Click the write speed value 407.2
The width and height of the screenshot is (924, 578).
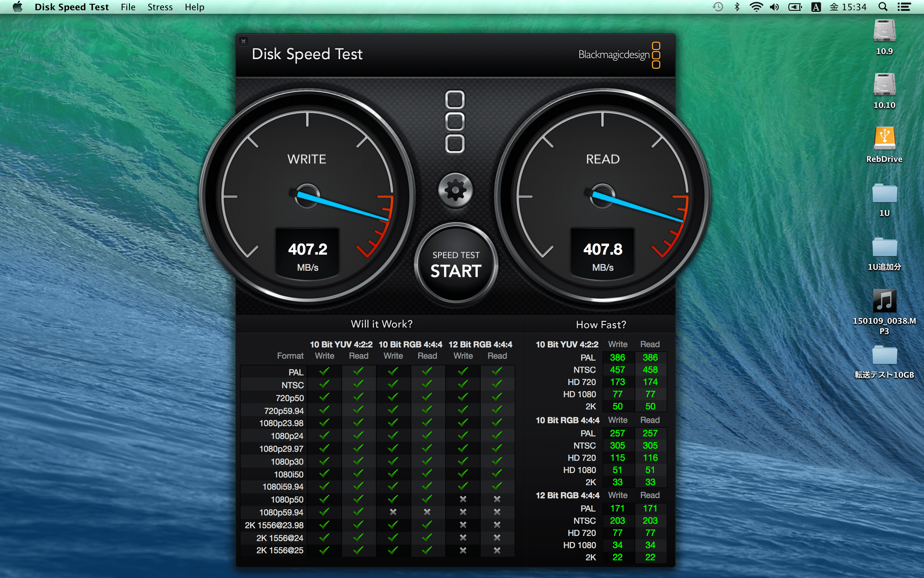coord(307,249)
